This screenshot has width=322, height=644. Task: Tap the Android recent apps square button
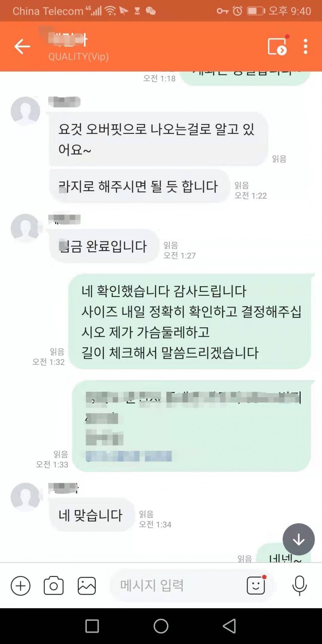pos(92,626)
